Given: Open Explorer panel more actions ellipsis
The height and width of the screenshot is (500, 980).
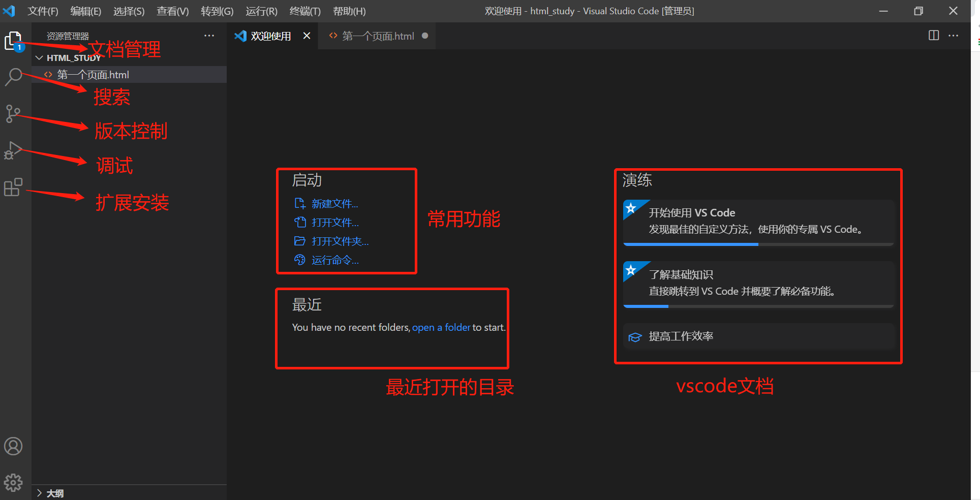Looking at the screenshot, I should point(209,36).
